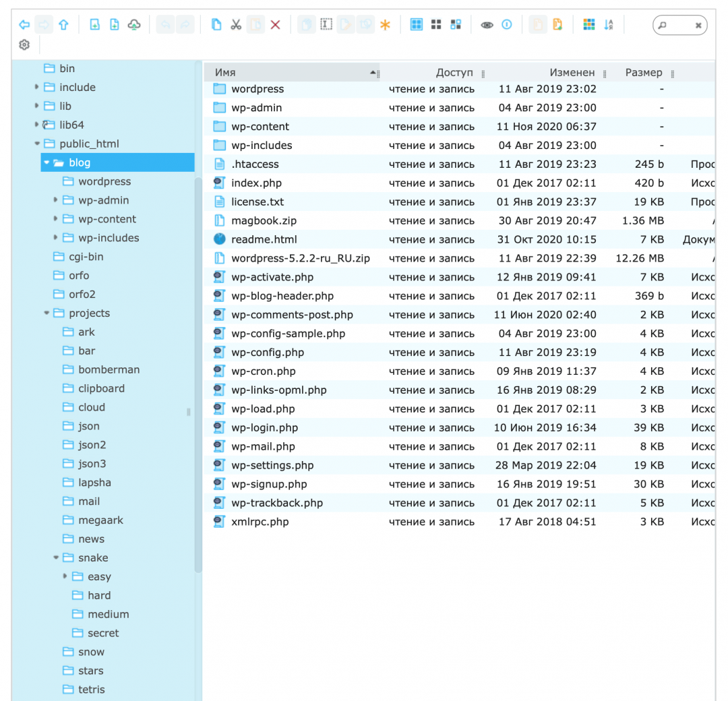The width and height of the screenshot is (728, 701).
Task: Go up to the parent directory
Action: point(63,25)
